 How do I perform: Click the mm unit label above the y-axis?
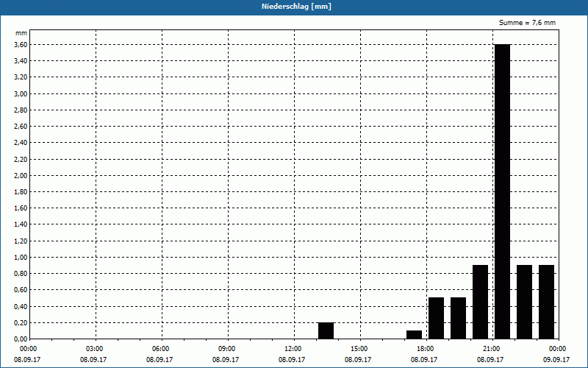(21, 33)
